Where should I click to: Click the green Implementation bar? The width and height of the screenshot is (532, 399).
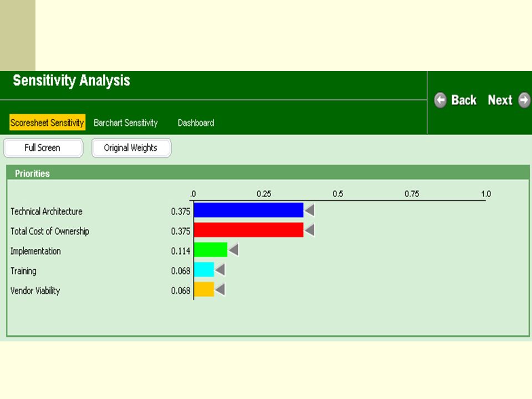pyautogui.click(x=211, y=250)
